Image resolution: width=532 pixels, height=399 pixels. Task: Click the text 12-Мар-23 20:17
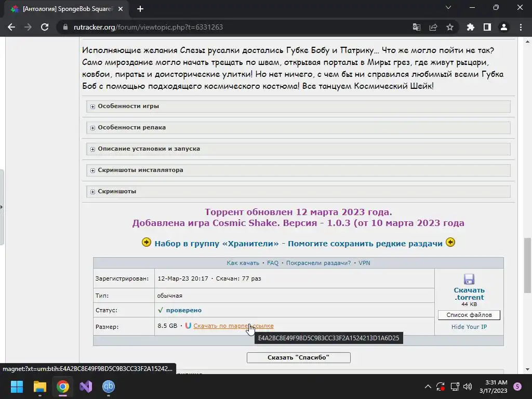(x=183, y=278)
